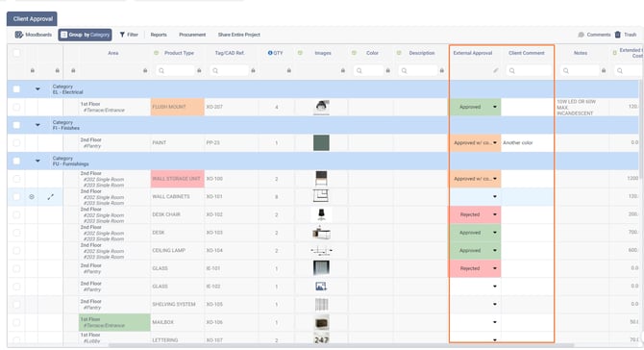Image resolution: width=644 pixels, height=350 pixels.
Task: Click the expand icon on WALL CABINETS row
Action: tap(51, 197)
